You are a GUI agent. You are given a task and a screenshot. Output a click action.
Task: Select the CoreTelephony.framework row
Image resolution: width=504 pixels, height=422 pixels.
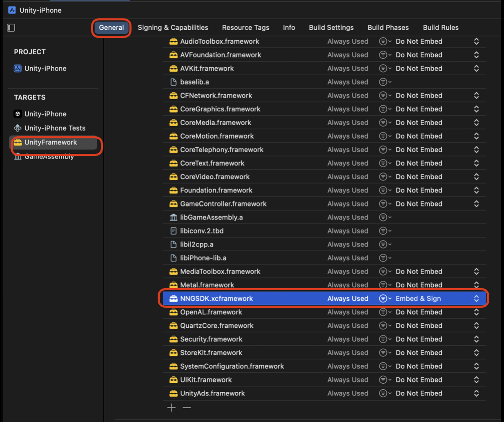tap(324, 150)
